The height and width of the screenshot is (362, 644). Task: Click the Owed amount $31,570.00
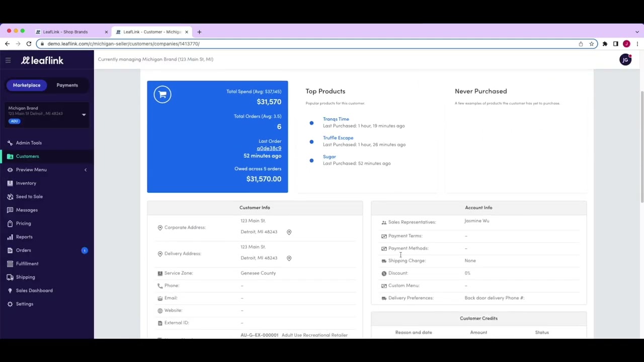pyautogui.click(x=264, y=179)
